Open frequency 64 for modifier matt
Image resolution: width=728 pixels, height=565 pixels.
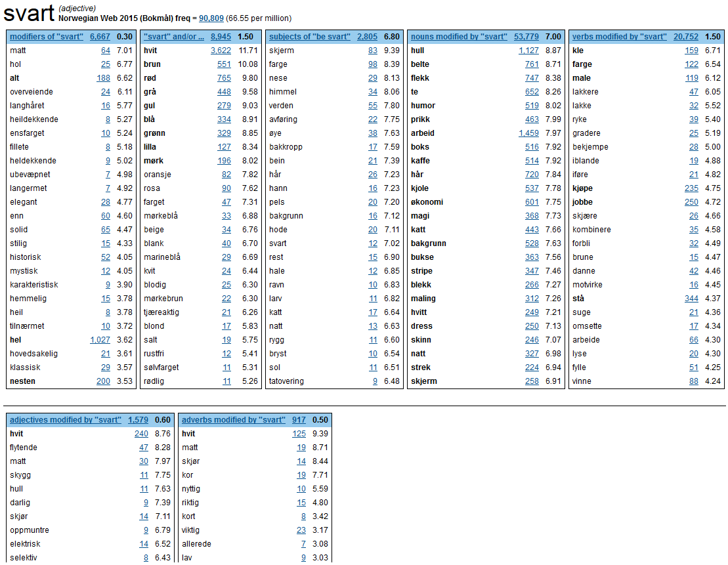point(106,50)
